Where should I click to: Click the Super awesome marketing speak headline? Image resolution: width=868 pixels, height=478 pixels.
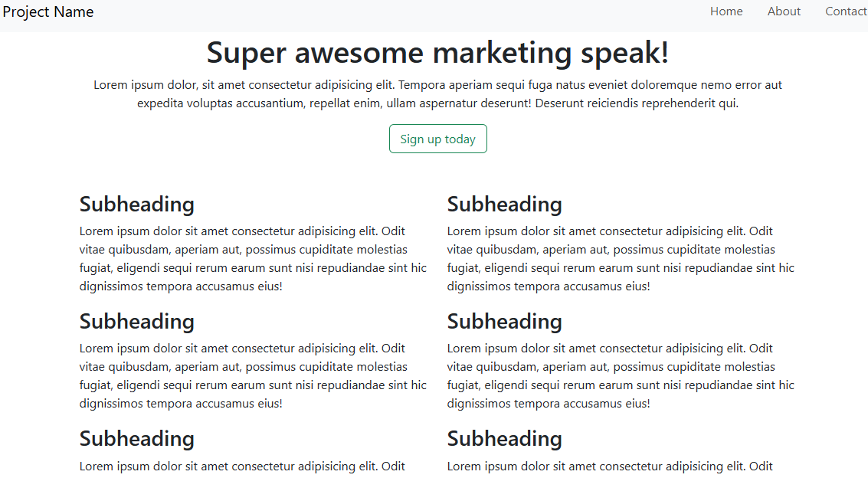437,53
